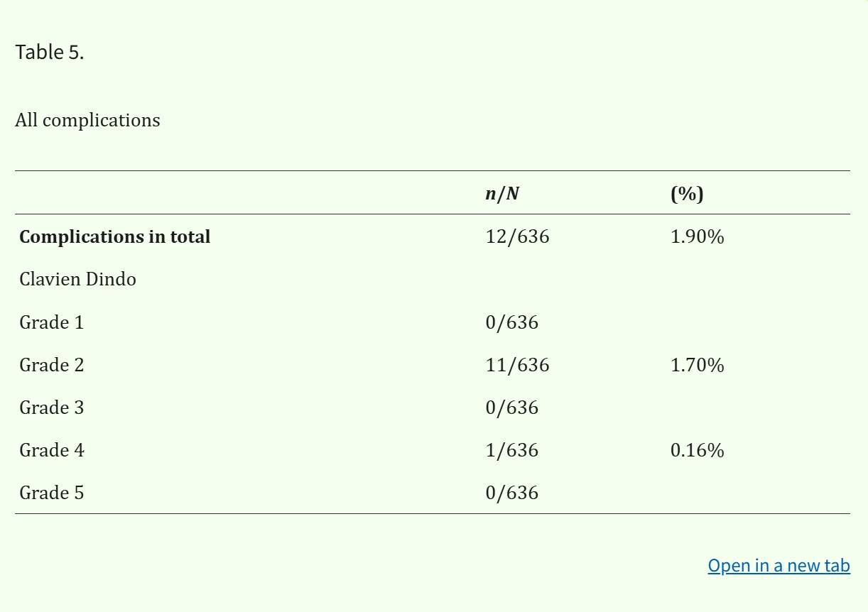Select the Grade 3 row label
Viewport: 868px width, 612px height.
click(51, 408)
